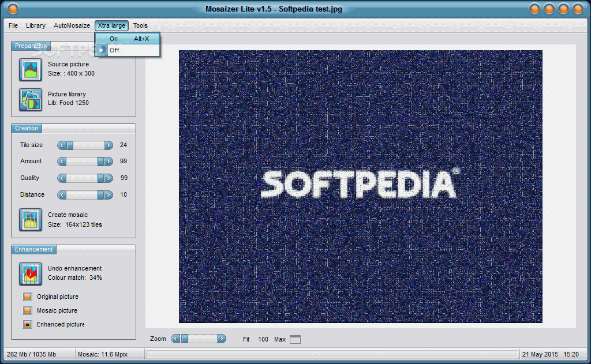Click the 'Mosaic: 11.6 Mpix' status text

pyautogui.click(x=103, y=354)
